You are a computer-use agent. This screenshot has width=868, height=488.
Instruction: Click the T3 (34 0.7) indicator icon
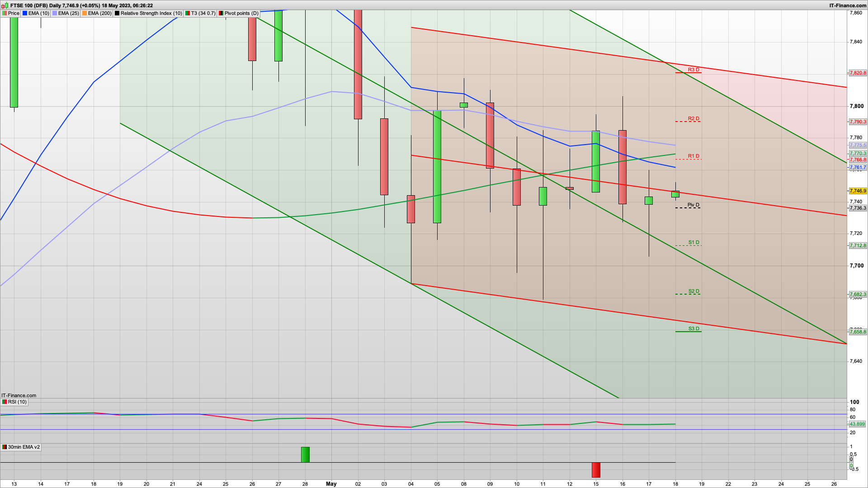[188, 13]
